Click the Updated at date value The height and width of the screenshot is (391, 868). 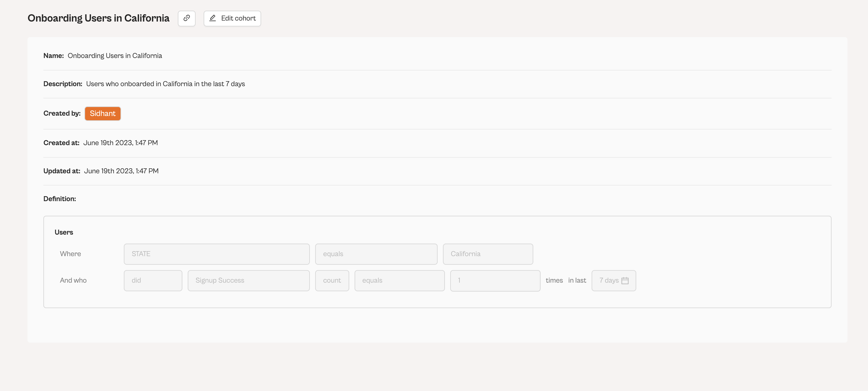tap(121, 171)
